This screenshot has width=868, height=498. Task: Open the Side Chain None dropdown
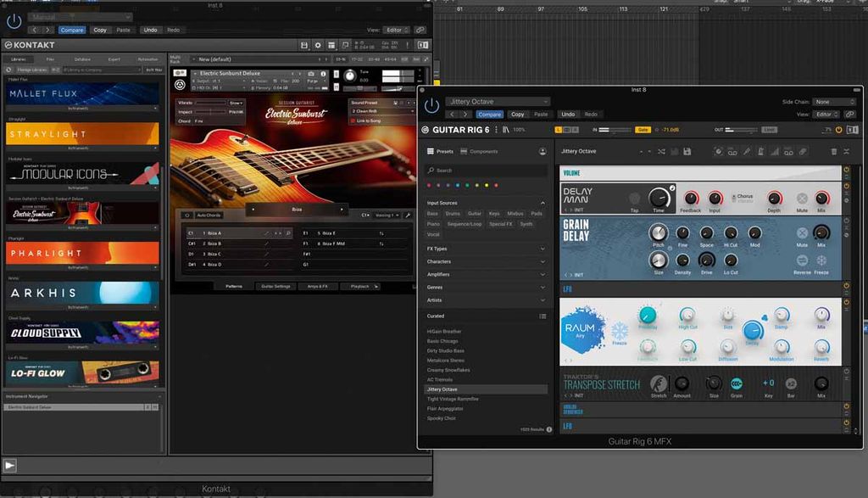(x=833, y=101)
